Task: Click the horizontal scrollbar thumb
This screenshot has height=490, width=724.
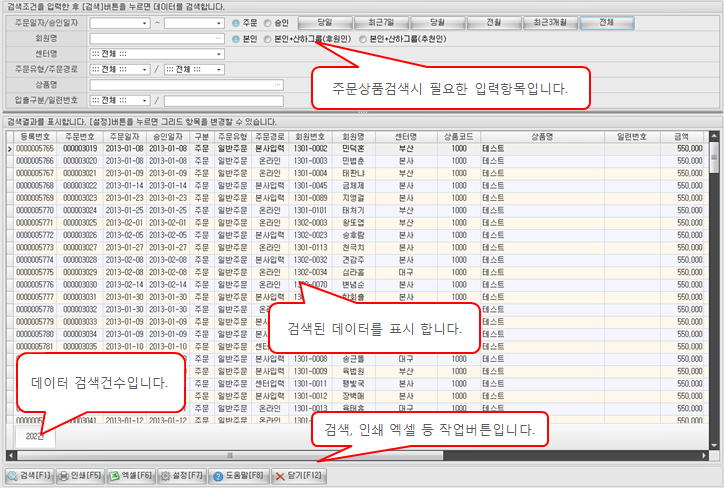Action: 230,456
